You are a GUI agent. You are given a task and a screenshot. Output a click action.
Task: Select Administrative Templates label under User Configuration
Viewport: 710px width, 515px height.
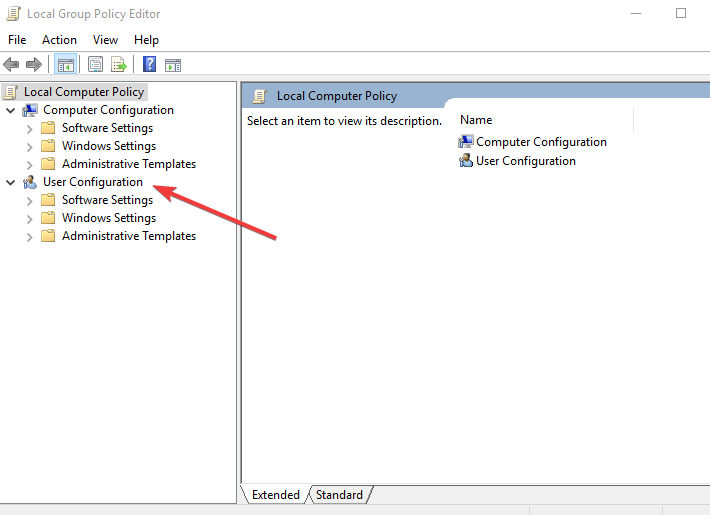pos(129,236)
